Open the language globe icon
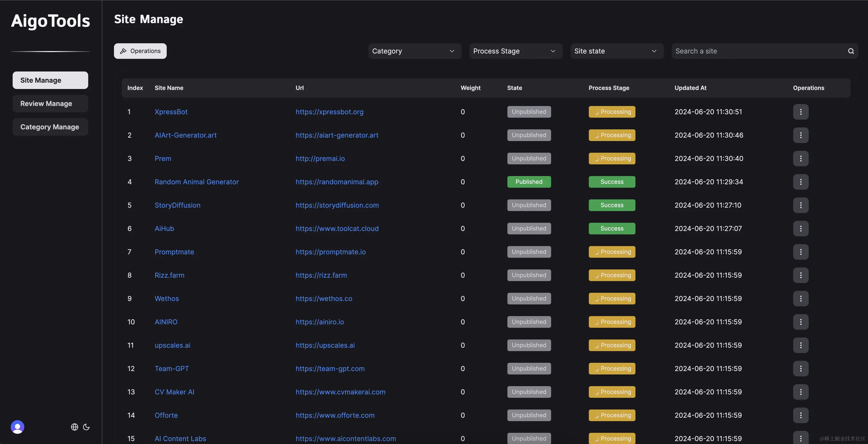 [x=74, y=427]
